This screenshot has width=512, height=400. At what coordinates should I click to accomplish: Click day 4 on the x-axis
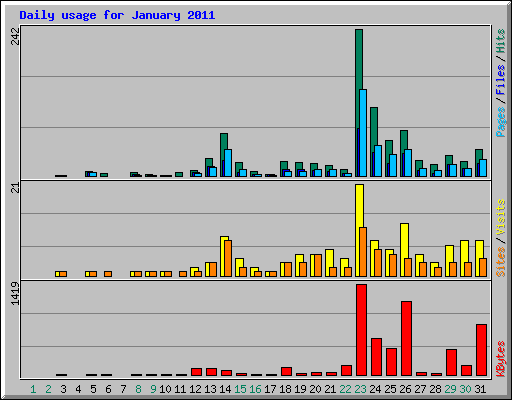point(78,389)
